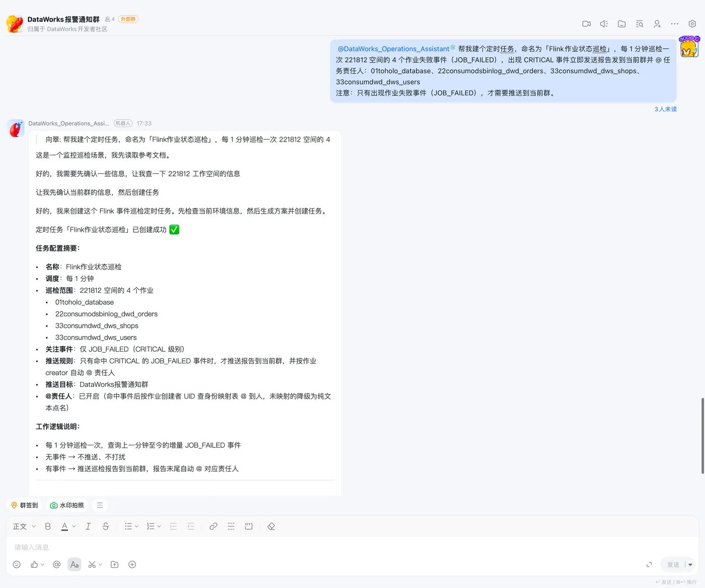Mention someone with the @ icon
This screenshot has width=705, height=588.
(x=57, y=565)
